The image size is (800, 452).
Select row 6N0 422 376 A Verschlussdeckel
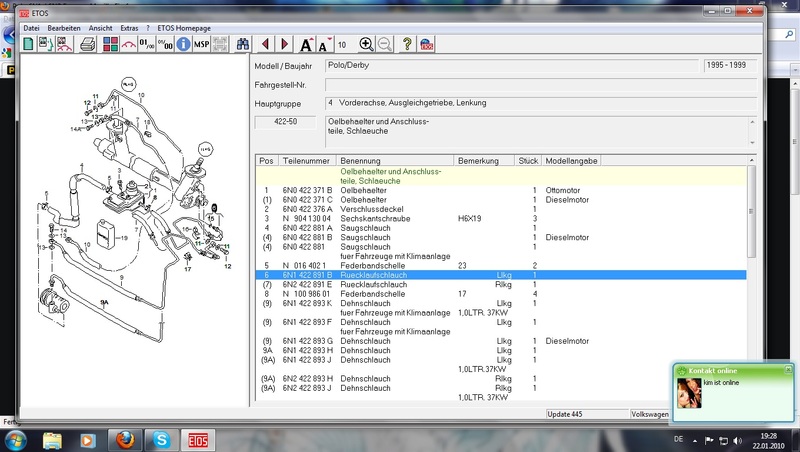click(501, 209)
